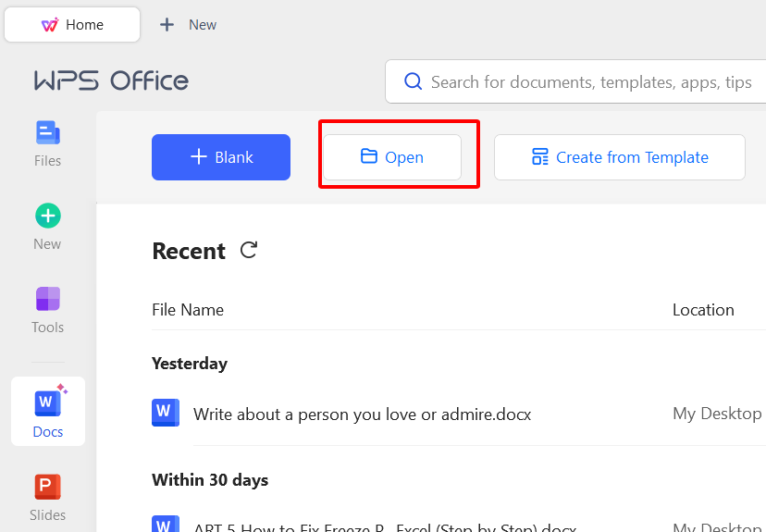This screenshot has height=532, width=766.
Task: Click the Open button
Action: coord(392,157)
